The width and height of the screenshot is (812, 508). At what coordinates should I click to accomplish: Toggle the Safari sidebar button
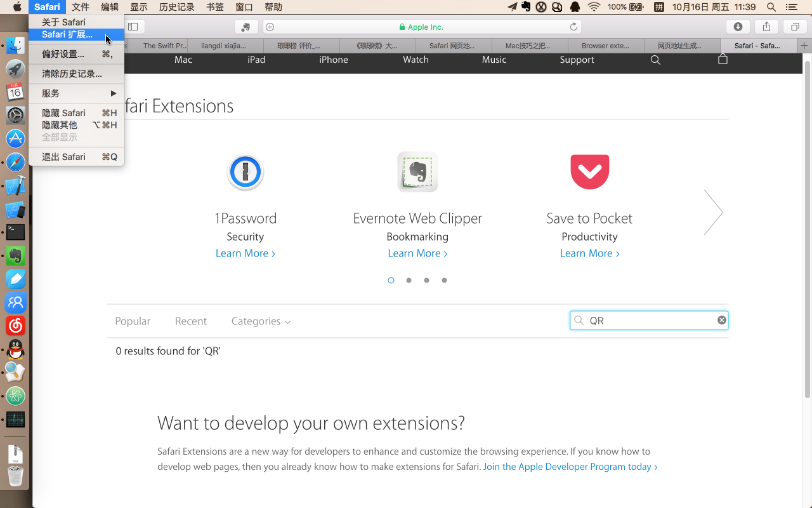pos(133,27)
